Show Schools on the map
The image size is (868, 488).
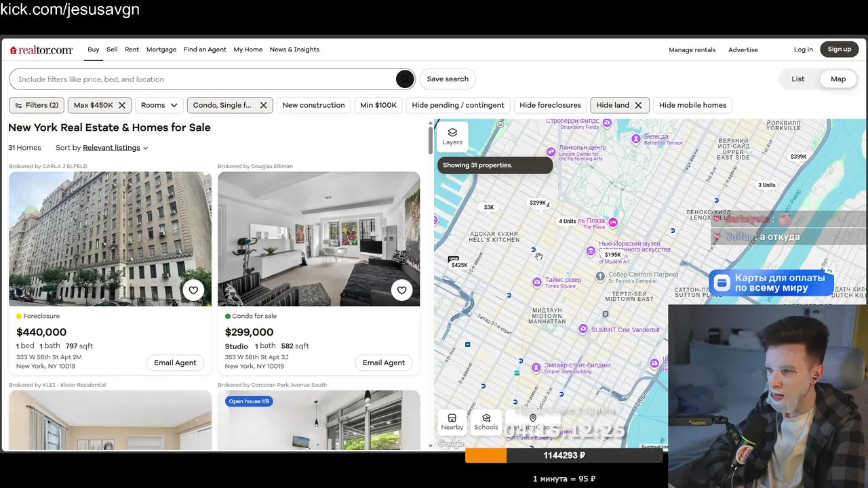click(486, 422)
